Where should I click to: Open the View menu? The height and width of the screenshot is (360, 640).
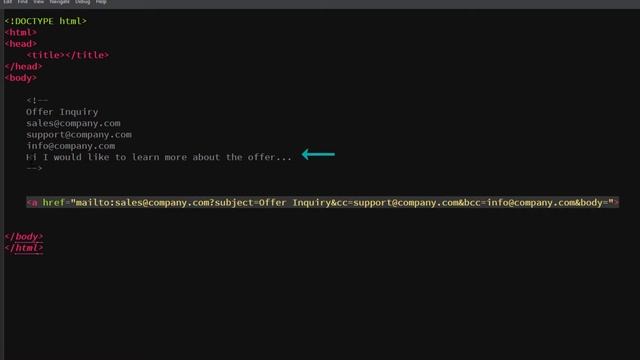(x=38, y=2)
